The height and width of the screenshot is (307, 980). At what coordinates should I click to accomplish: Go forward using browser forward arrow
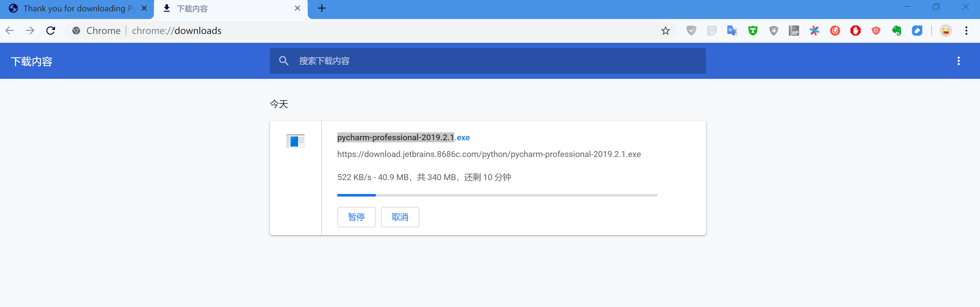point(30,31)
